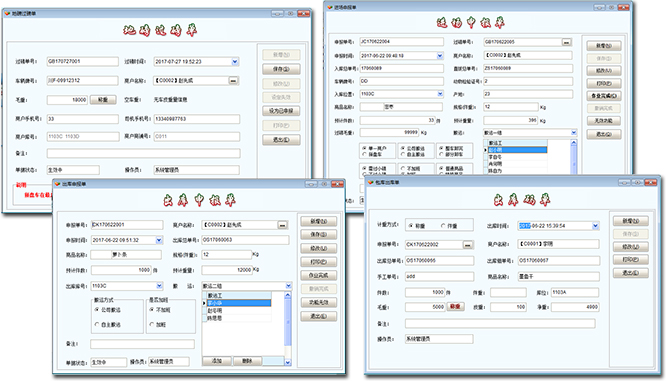Click 打印 button in 出库码单
The width and height of the screenshot is (666, 381).
pyautogui.click(x=631, y=260)
